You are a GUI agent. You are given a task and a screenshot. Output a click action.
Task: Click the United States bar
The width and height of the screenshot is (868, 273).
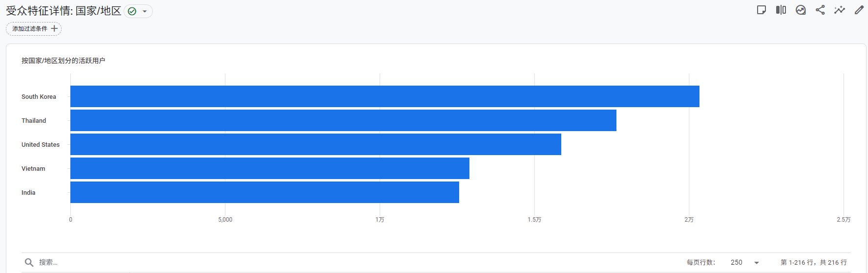(x=316, y=144)
